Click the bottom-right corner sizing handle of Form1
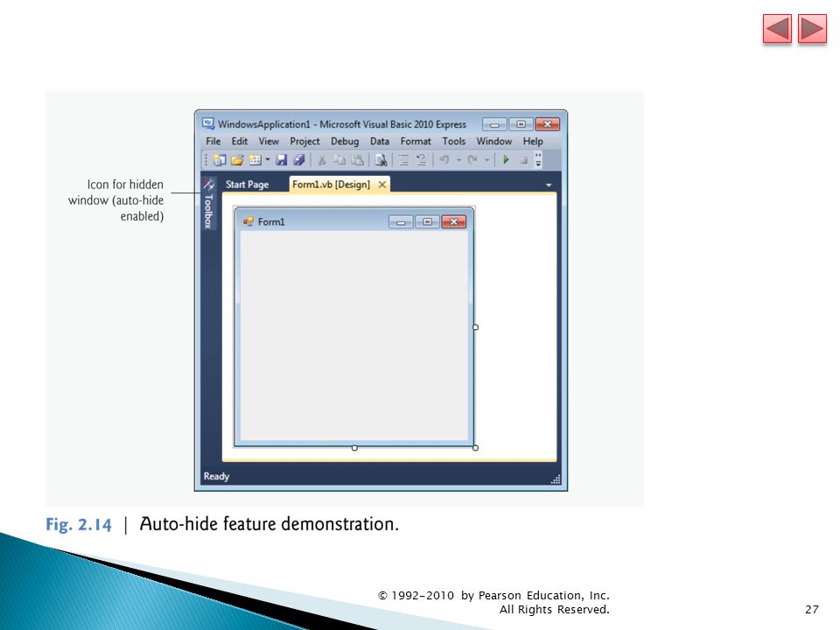 coord(476,448)
